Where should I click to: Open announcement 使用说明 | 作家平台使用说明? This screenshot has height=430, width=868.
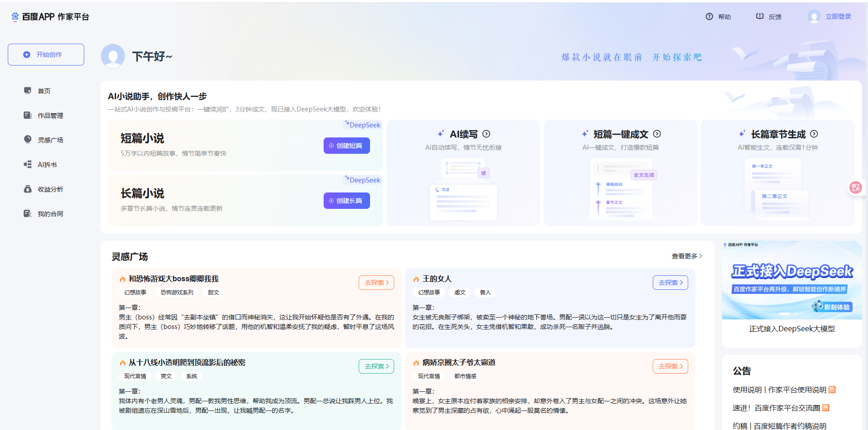pos(779,390)
